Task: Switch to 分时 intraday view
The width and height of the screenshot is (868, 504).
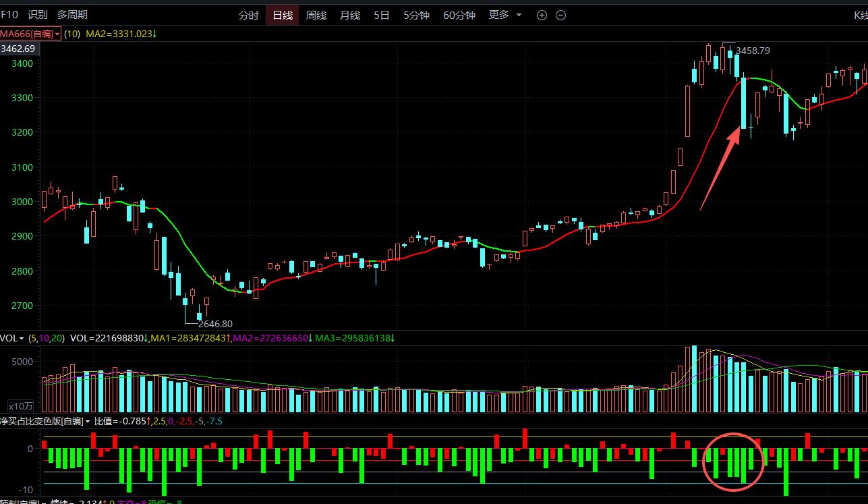Action: 249,16
